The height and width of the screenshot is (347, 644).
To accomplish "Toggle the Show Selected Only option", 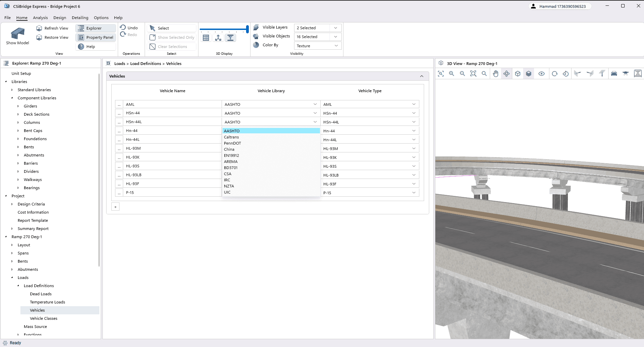I will click(171, 37).
